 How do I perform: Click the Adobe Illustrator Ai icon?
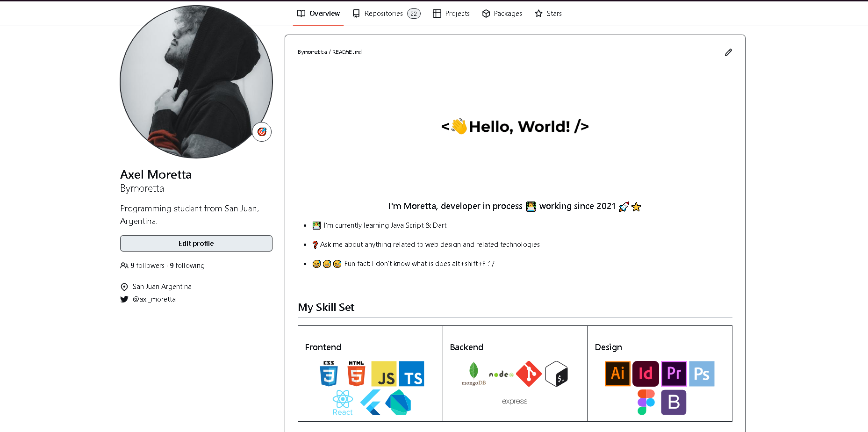pyautogui.click(x=617, y=374)
